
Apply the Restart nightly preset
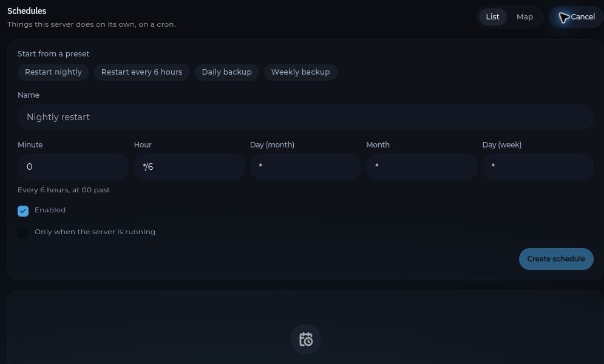pos(53,72)
